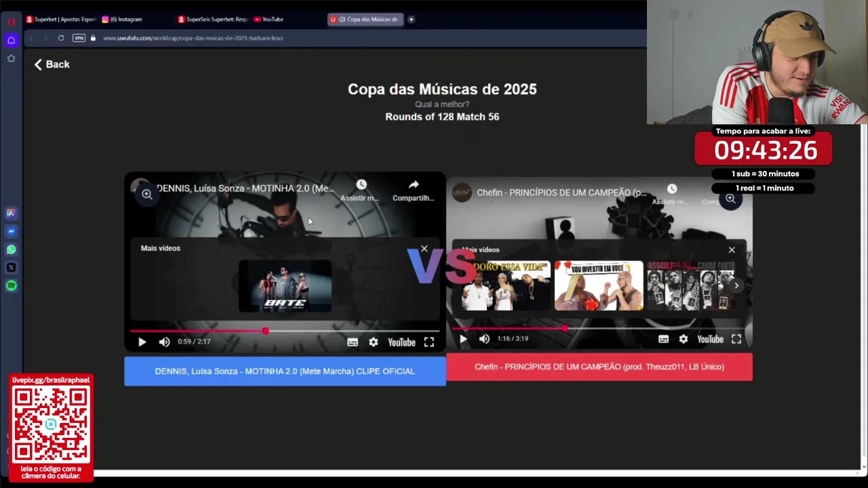Open a new tab with plus button
Viewport: 868px width, 488px height.
click(411, 20)
